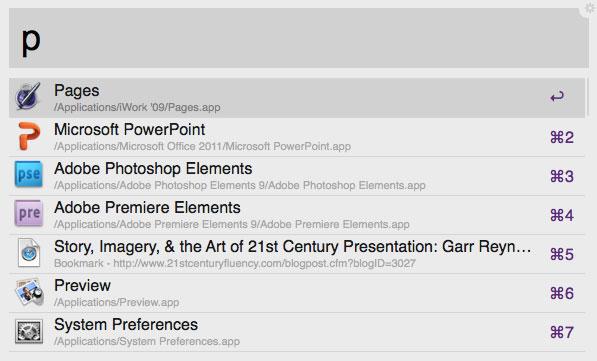Open the Story, Imagery bookmark result
The width and height of the screenshot is (597, 361).
[x=297, y=254]
